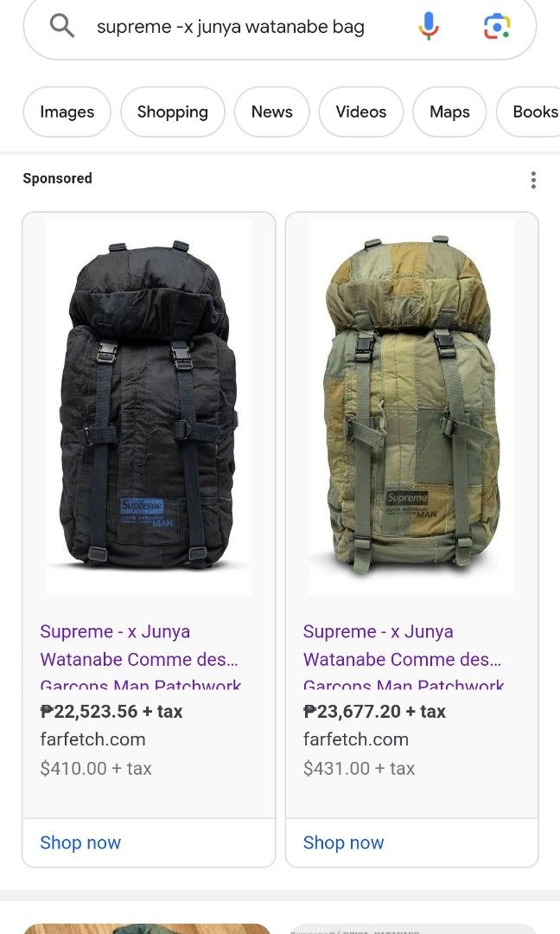Go to the Maps results
The image size is (560, 934).
coord(449,112)
